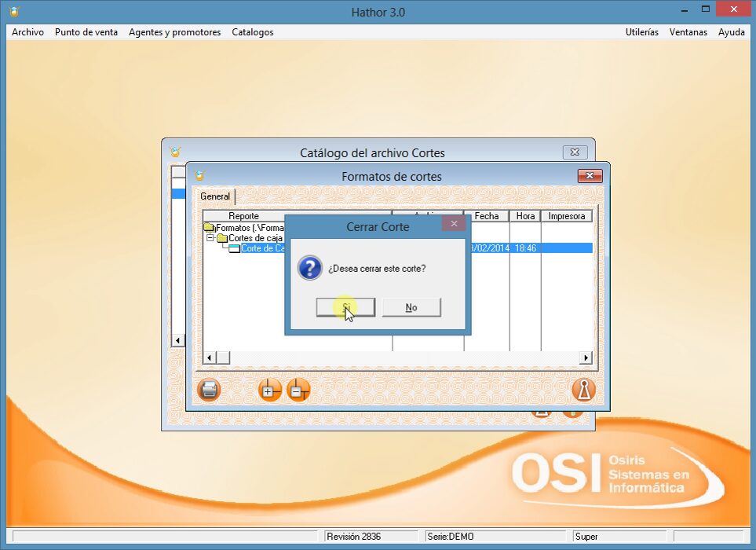Open the Archivo menu
Screen dimensions: 756x550
click(27, 32)
